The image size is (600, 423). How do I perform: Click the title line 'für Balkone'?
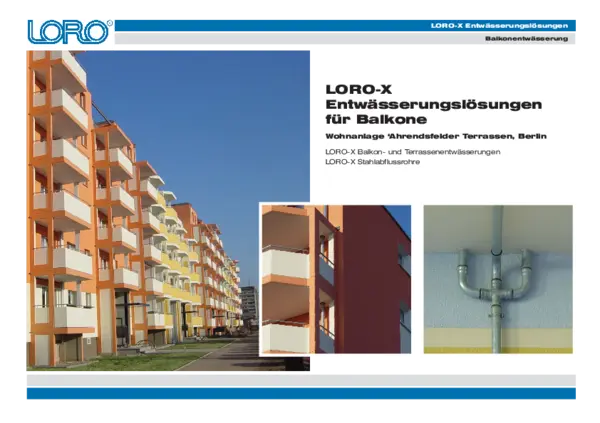tap(376, 119)
